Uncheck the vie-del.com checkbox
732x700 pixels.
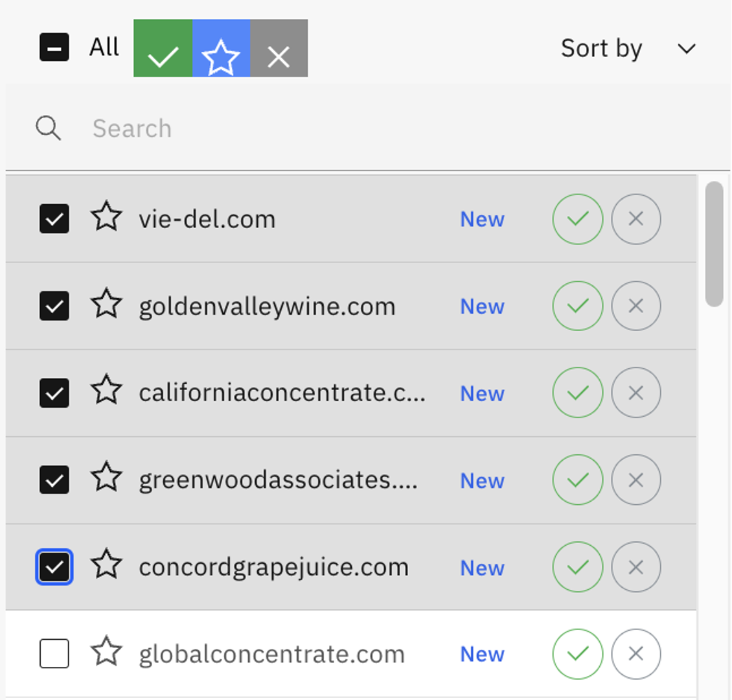[x=54, y=219]
